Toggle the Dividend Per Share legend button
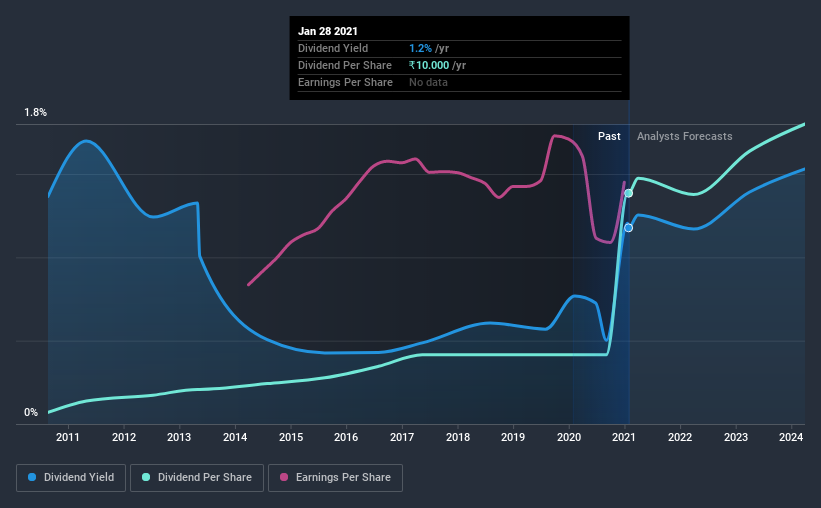Viewport: 821px width, 508px height. (x=197, y=478)
